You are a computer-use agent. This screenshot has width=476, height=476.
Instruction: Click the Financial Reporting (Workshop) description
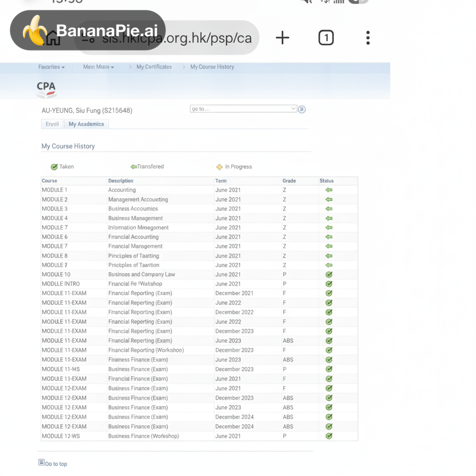click(x=146, y=350)
